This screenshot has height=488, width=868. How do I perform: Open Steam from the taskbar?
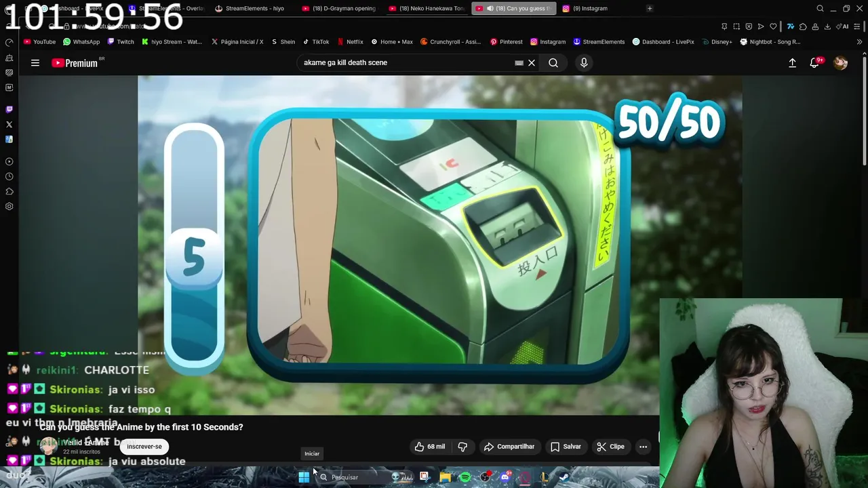[564, 477]
